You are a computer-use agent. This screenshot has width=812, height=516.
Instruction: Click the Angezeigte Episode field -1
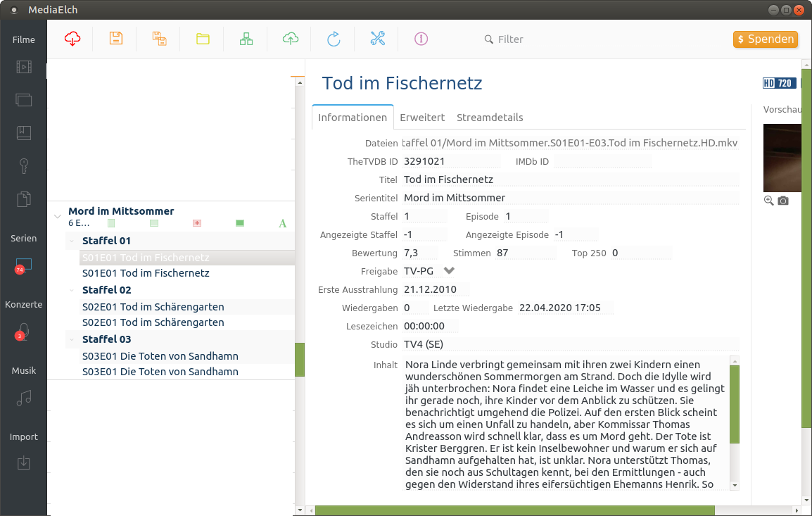tap(576, 234)
